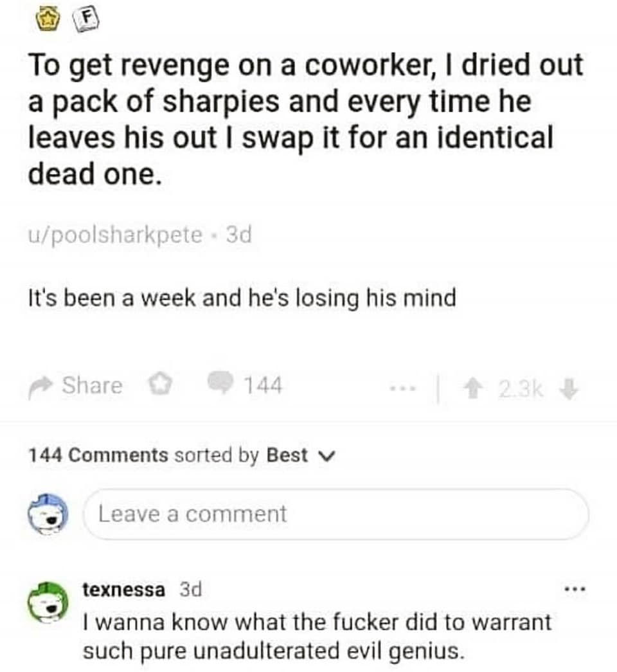This screenshot has width=617, height=672.
Task: Click the Share button label
Action: tap(92, 385)
